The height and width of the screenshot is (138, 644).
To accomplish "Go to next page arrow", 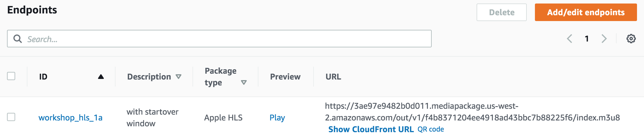I will click(604, 39).
